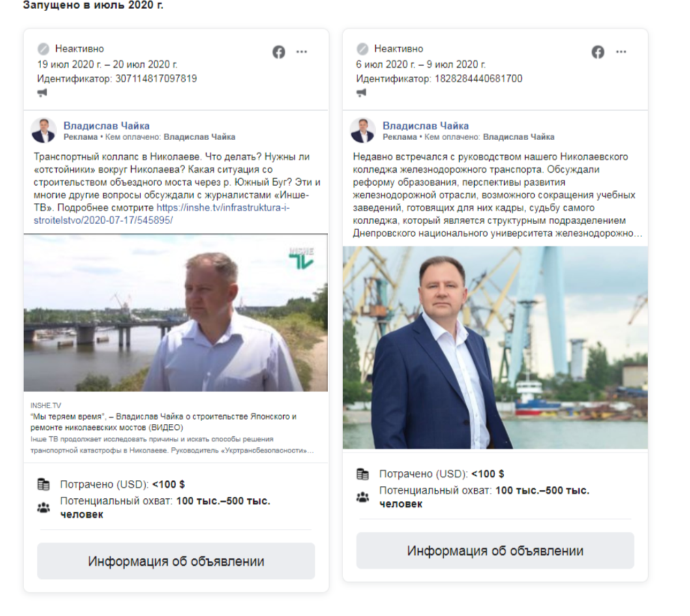The width and height of the screenshot is (690, 616).
Task: Click portrait image with port cranes
Action: tap(495, 347)
